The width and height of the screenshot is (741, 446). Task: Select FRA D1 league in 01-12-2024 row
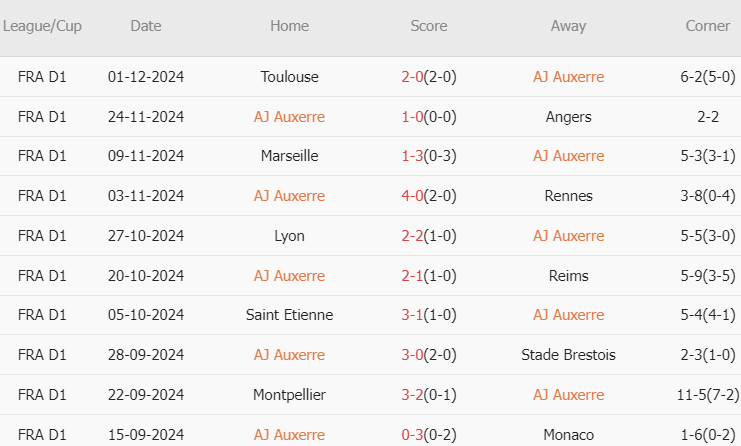[42, 77]
